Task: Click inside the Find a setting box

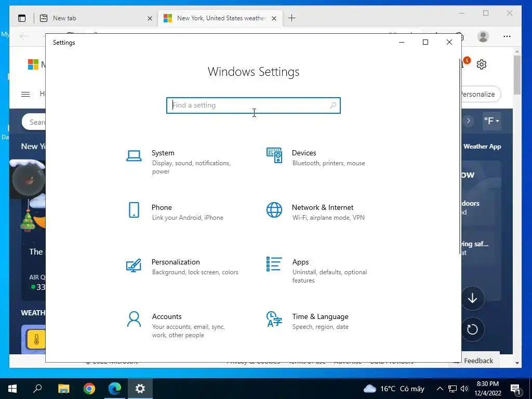Action: [x=254, y=105]
